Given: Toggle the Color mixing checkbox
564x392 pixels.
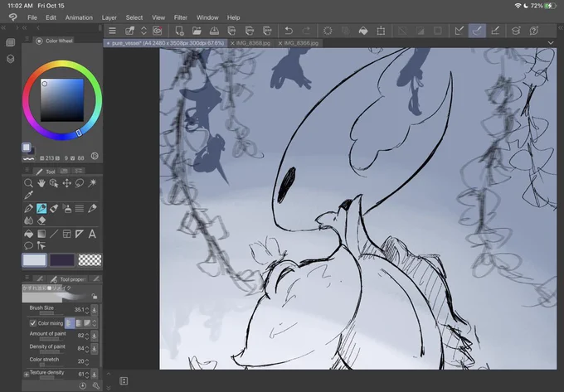Looking at the screenshot, I should tap(32, 323).
